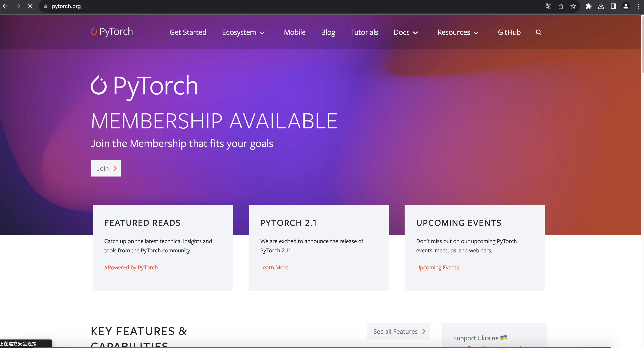
Task: Click the See all Features button
Action: 399,331
